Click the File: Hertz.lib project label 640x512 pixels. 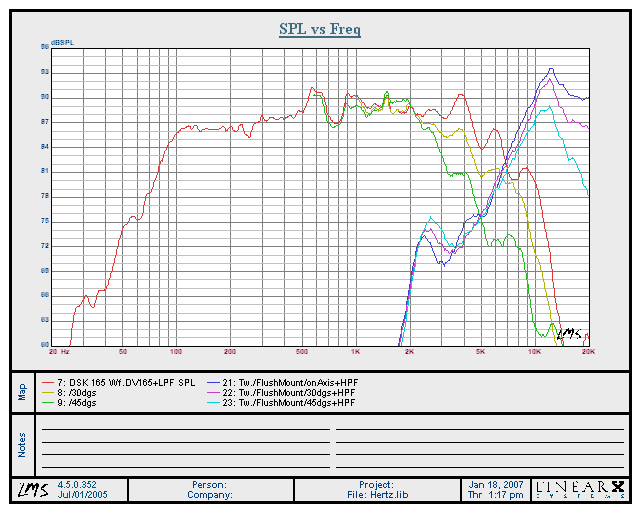pos(378,494)
